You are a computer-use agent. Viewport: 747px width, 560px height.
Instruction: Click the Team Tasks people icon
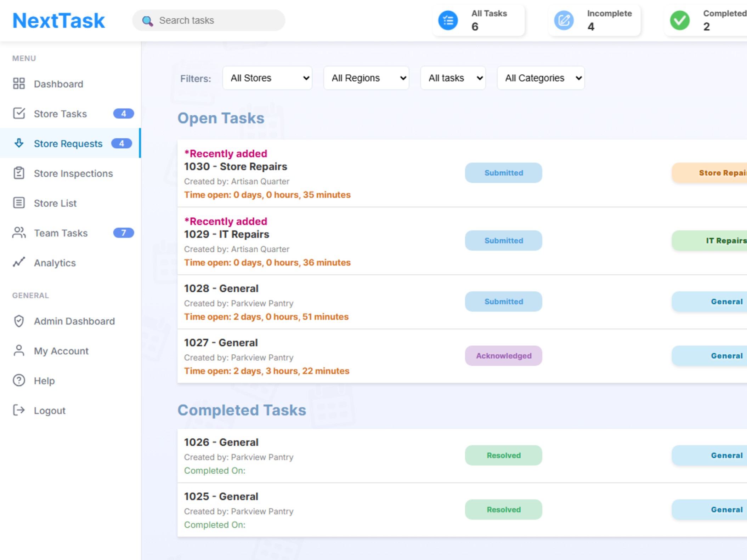tap(19, 233)
